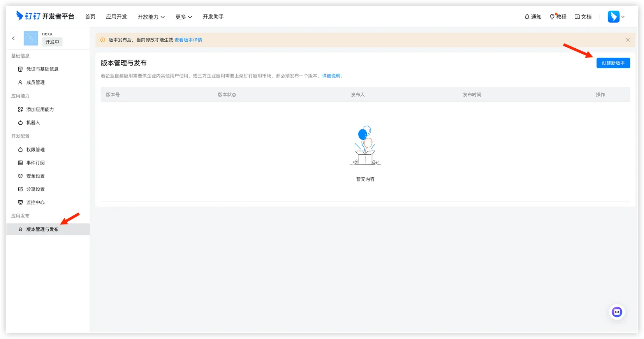This screenshot has height=339, width=644.
Task: Click the 版本状态 column header
Action: (227, 95)
